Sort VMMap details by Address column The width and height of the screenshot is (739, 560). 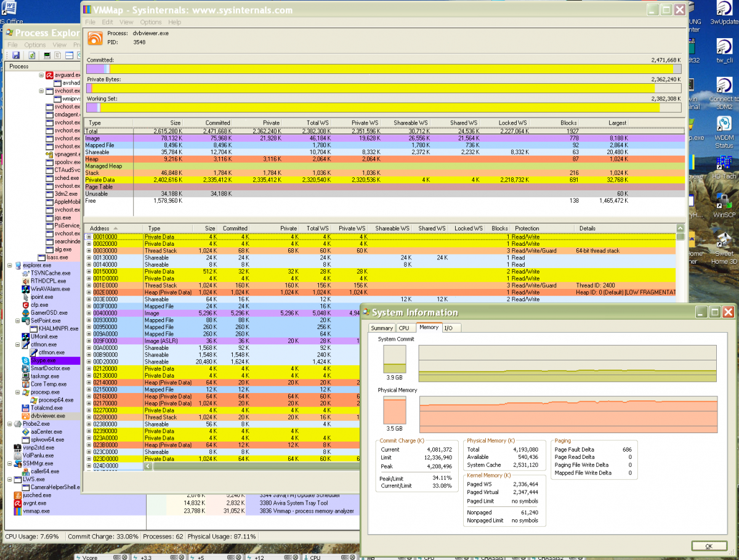113,229
